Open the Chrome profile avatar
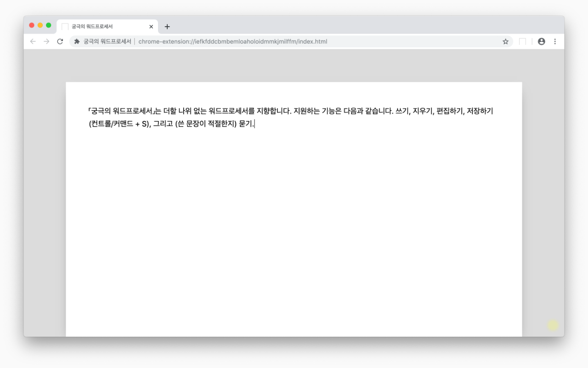 click(x=542, y=41)
